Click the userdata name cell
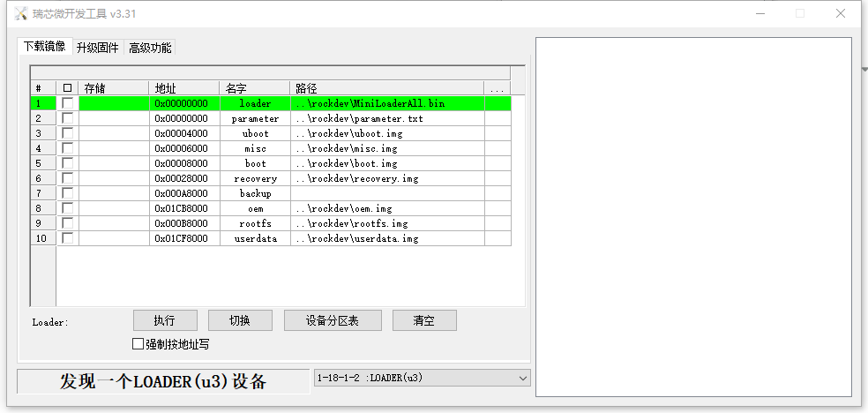 (255, 238)
